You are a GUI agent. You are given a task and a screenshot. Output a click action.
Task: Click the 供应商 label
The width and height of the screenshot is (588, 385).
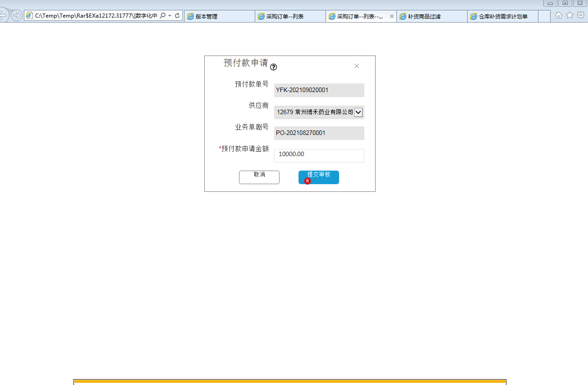(x=258, y=106)
